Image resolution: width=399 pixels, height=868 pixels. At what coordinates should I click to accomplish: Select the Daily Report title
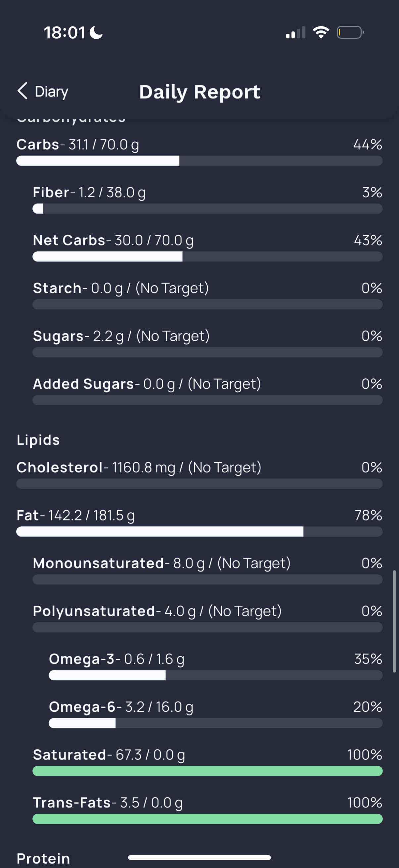click(200, 92)
